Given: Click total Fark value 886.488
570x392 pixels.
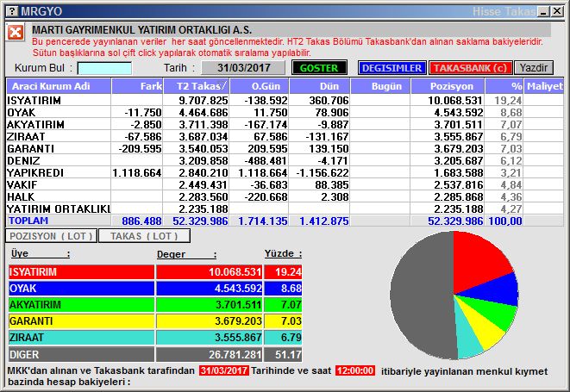Looking at the screenshot, I should click(x=141, y=221).
